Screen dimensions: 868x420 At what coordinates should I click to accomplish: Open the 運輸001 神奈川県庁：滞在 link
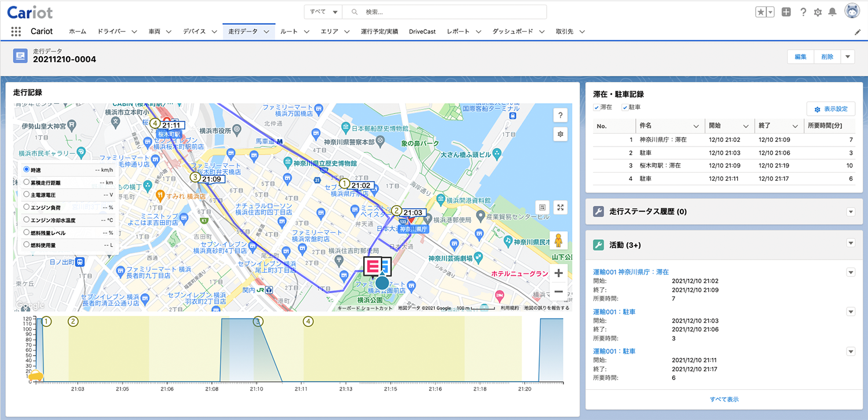click(x=631, y=272)
